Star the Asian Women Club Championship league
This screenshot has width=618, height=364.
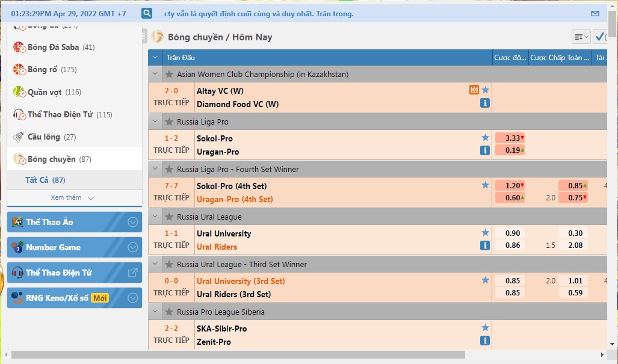[169, 74]
